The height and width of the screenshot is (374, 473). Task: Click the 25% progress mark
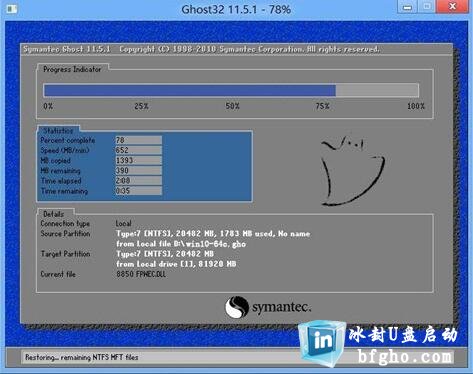(141, 106)
